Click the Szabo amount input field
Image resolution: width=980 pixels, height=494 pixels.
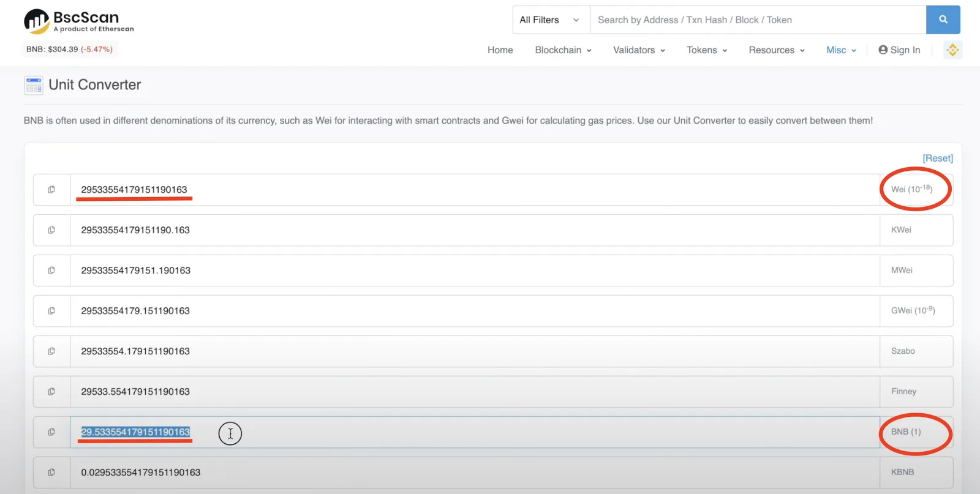click(475, 351)
